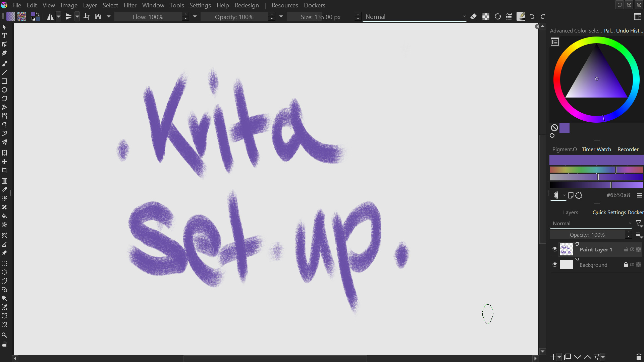Screen dimensions: 644x362
Task: Click the save document floppy icon
Action: tap(98, 17)
